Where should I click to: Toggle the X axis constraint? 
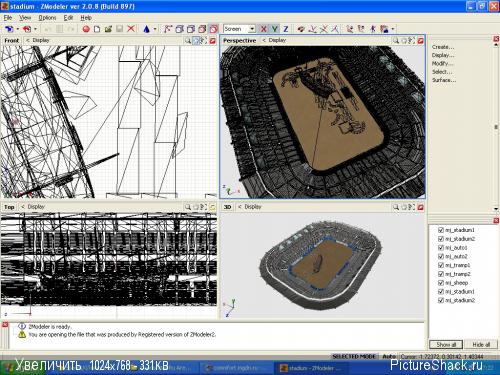(x=264, y=29)
